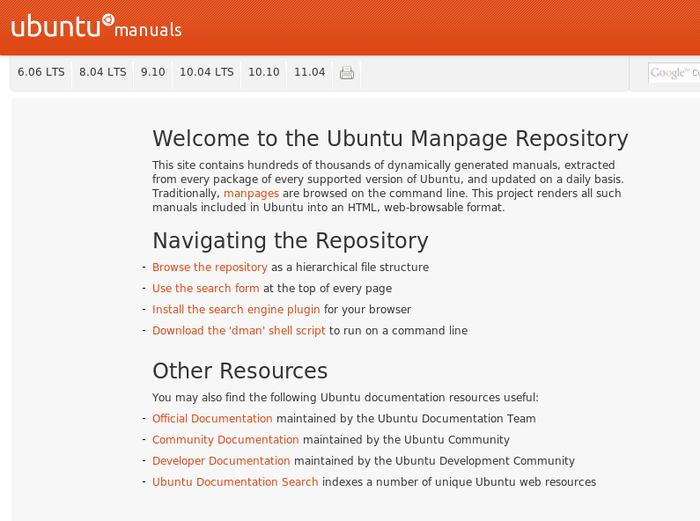
Task: Open the Browse the repository link
Action: [210, 267]
